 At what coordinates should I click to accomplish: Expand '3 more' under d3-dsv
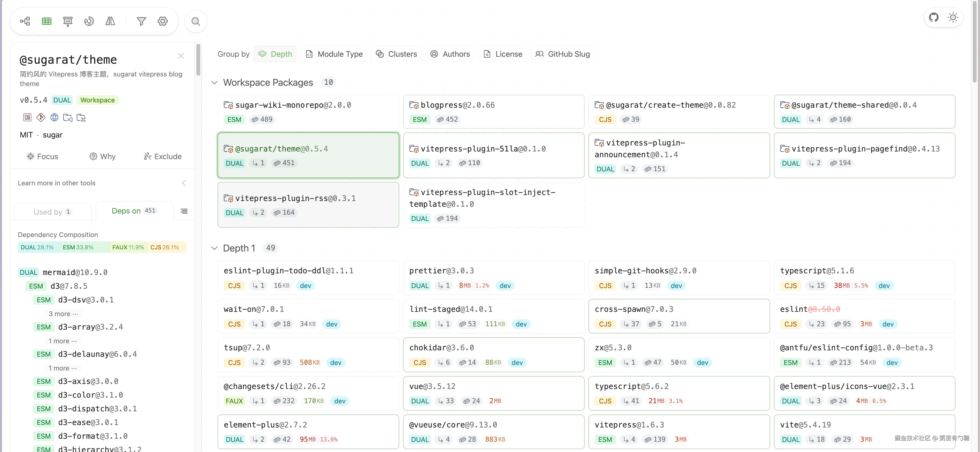pyautogui.click(x=63, y=314)
